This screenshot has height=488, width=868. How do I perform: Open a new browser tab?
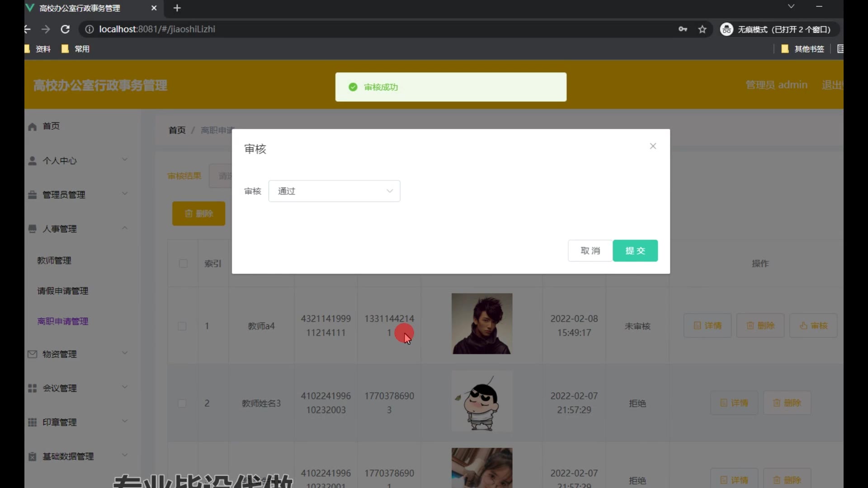[x=177, y=8]
